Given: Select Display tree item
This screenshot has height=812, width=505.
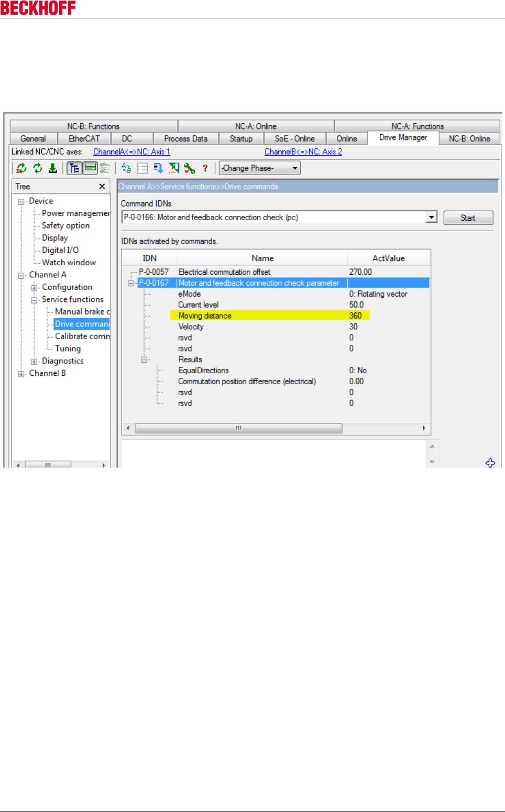Looking at the screenshot, I should pos(55,238).
